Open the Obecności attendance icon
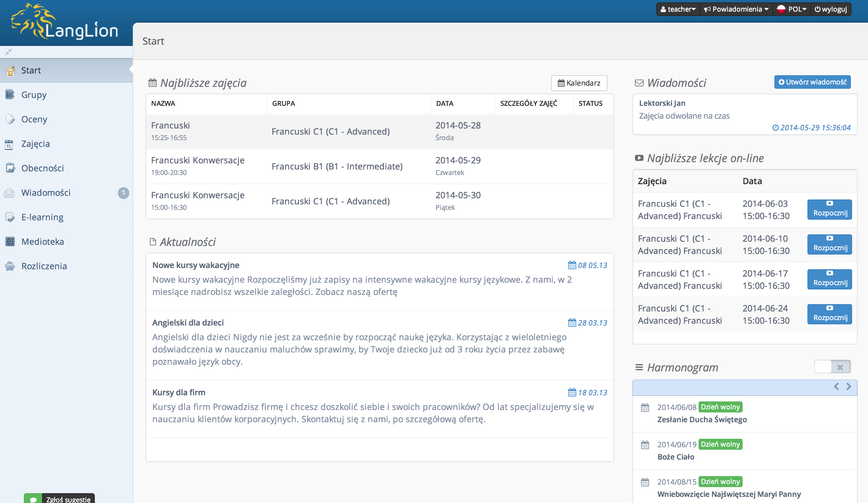 10,168
